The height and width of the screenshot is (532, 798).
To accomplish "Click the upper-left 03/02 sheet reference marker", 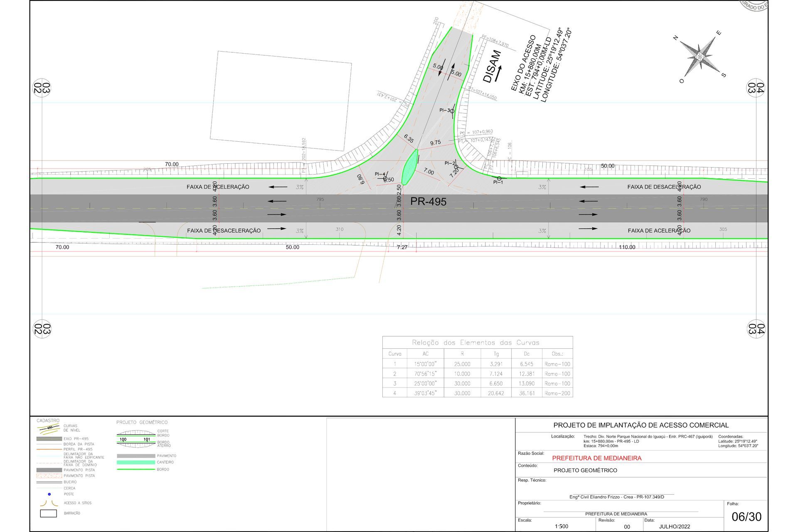I will tap(42, 88).
